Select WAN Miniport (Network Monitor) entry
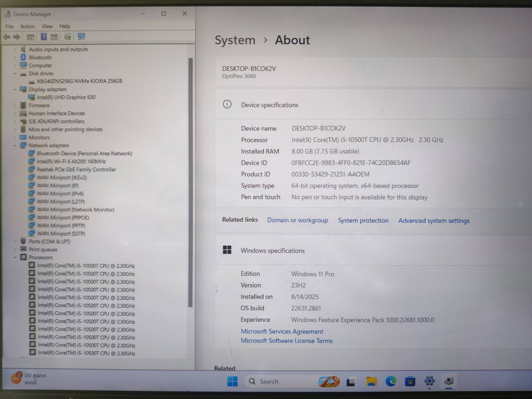532x399 pixels. 75,210
